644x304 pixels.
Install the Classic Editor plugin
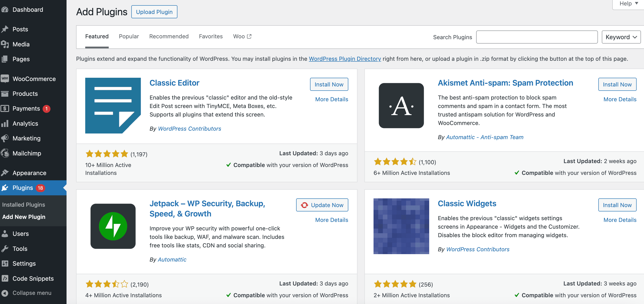[x=329, y=84]
